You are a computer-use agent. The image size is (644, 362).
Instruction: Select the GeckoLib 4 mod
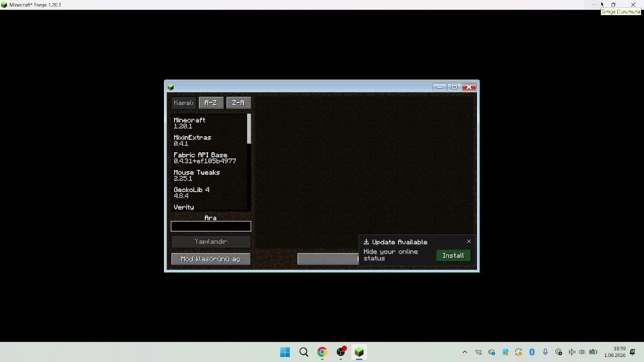208,193
